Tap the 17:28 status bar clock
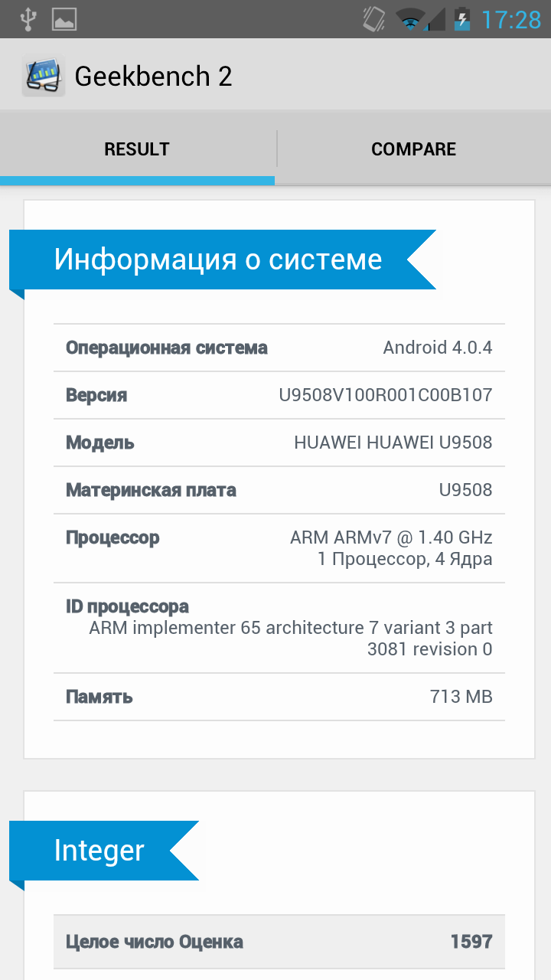Image resolution: width=551 pixels, height=980 pixels. click(x=510, y=19)
